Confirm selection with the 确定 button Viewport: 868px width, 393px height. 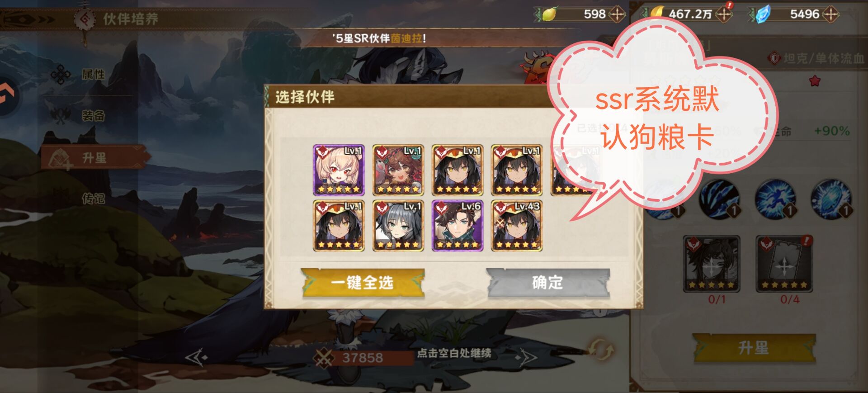click(x=548, y=283)
